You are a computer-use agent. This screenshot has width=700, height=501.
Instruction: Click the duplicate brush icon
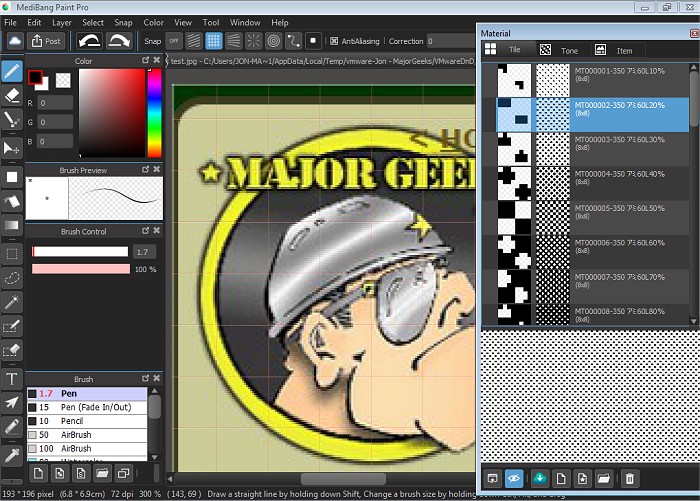coord(123,473)
